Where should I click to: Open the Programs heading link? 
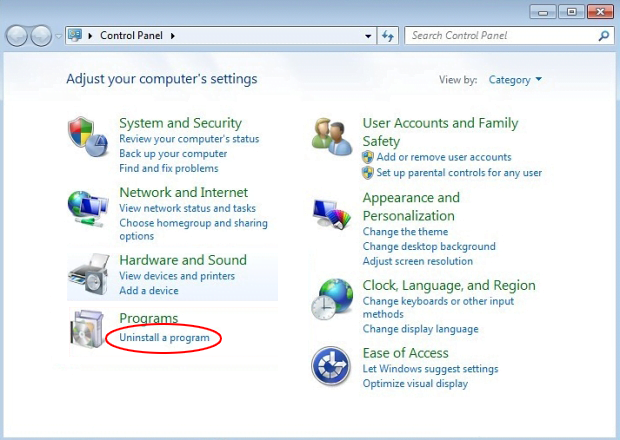coord(149,318)
